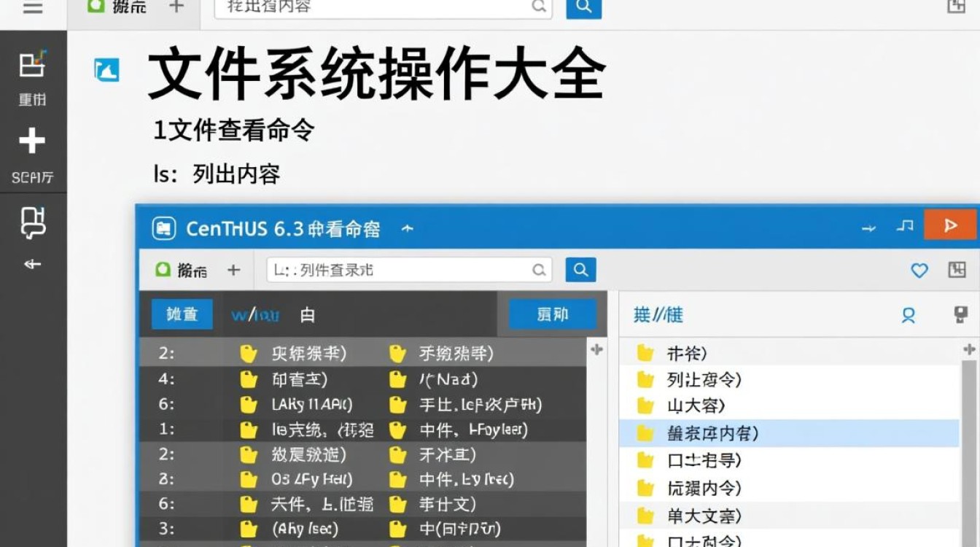Click the green tab icon in the outer top bar

96,7
